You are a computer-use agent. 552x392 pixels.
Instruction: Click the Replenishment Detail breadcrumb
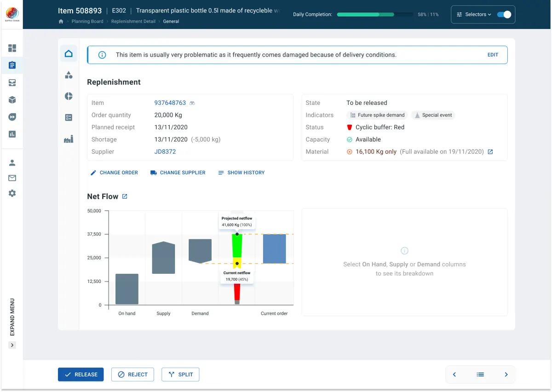[133, 22]
